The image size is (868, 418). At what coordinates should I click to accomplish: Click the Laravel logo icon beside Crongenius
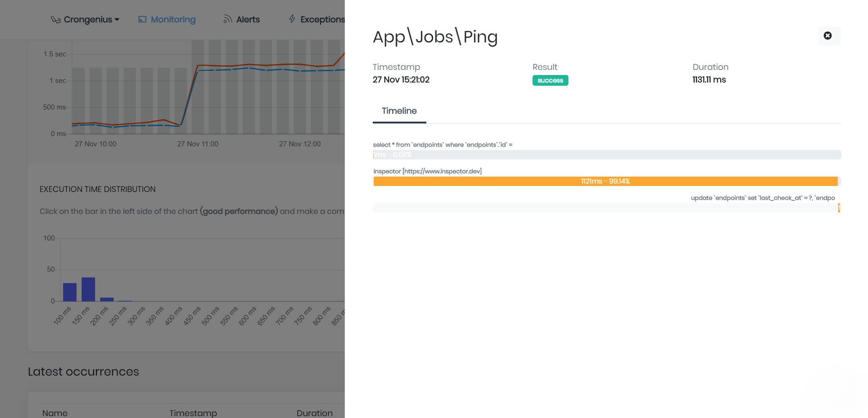pyautogui.click(x=55, y=20)
